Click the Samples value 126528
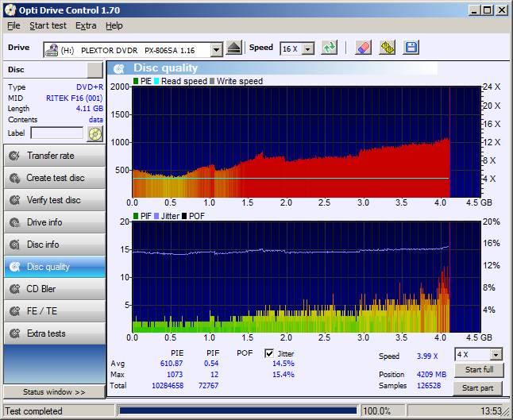Screen dimensions: 513x420 click(x=429, y=386)
